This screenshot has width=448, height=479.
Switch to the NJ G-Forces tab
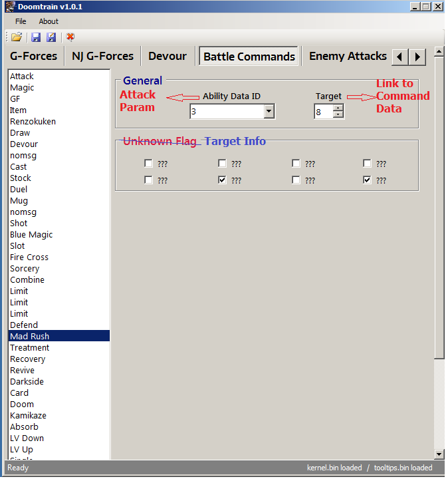[x=102, y=56]
